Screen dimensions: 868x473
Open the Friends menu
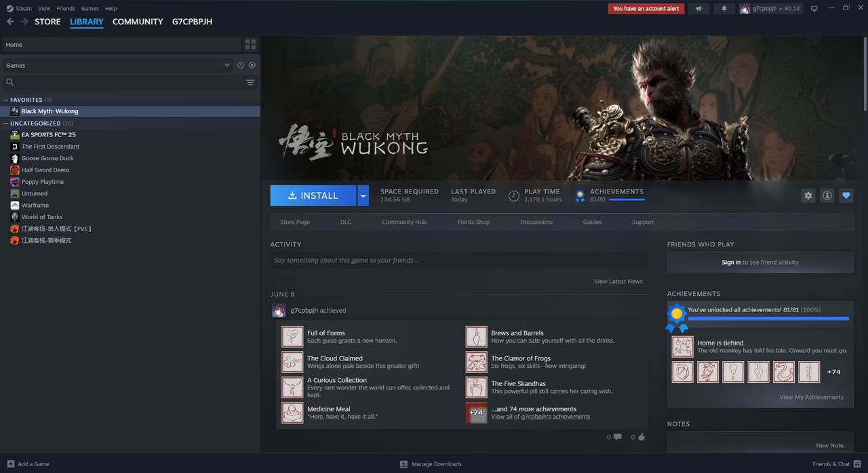(66, 9)
